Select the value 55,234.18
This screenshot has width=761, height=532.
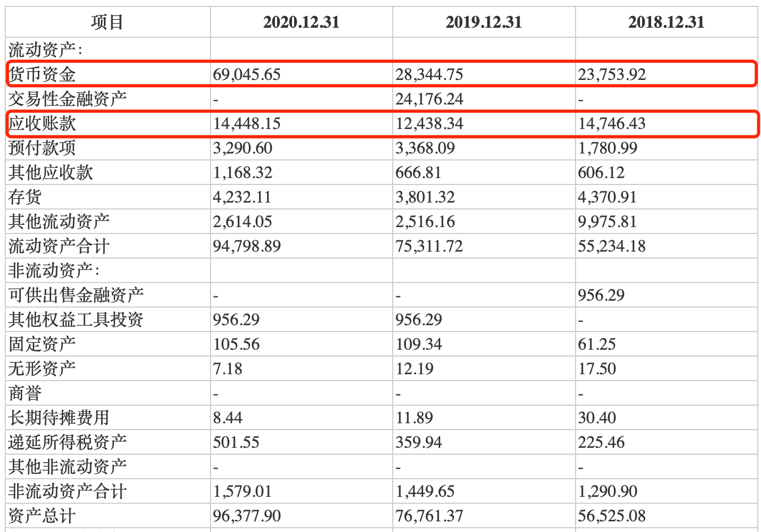[612, 246]
